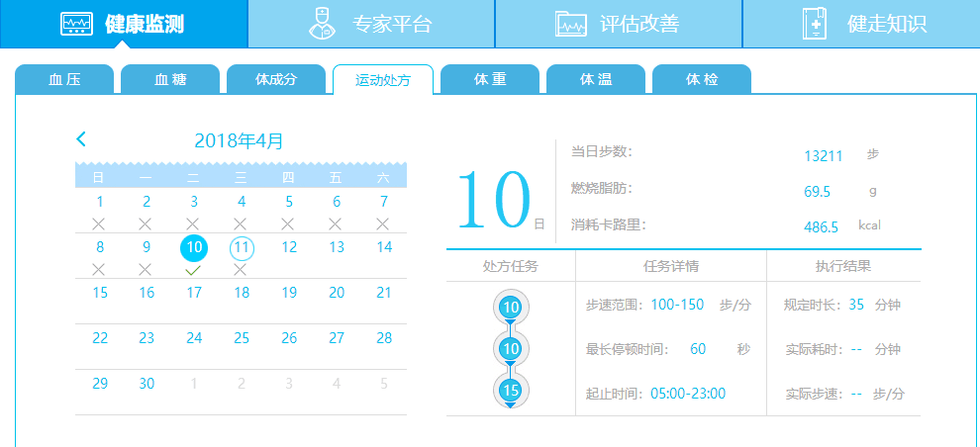Click the large day number 10
Image resolution: width=980 pixels, height=447 pixels.
pyautogui.click(x=493, y=200)
